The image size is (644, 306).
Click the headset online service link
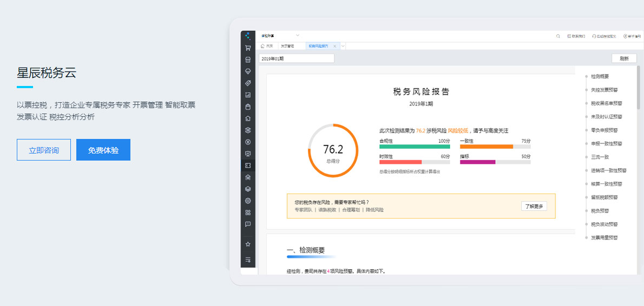(x=604, y=36)
